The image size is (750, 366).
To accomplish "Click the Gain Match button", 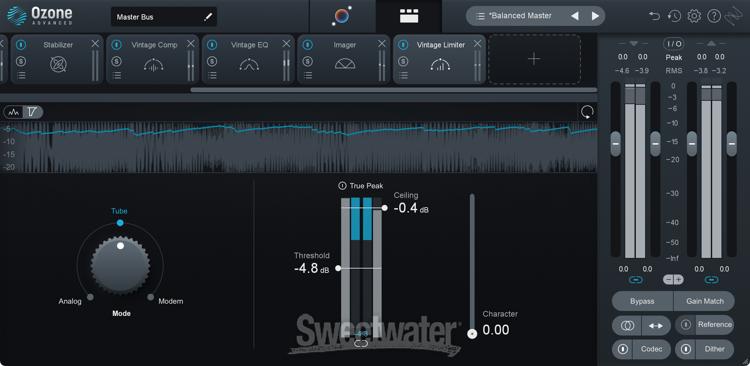I will coord(704,301).
